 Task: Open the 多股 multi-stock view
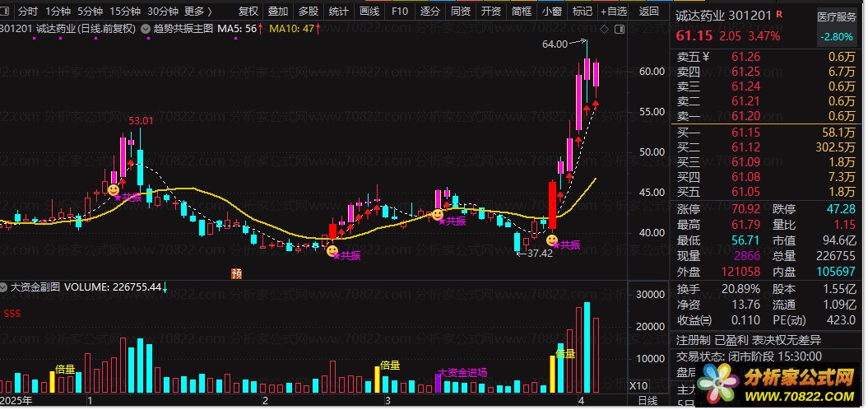pos(309,11)
